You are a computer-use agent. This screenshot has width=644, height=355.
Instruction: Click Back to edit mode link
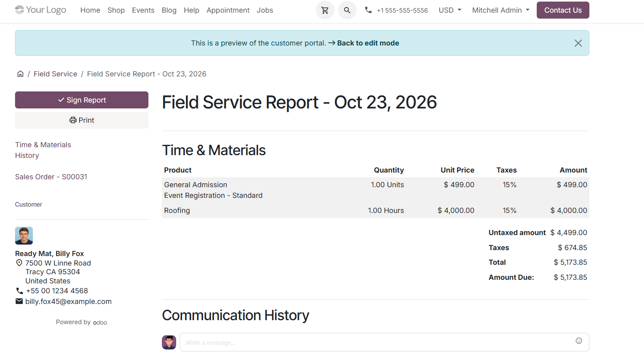(x=368, y=43)
